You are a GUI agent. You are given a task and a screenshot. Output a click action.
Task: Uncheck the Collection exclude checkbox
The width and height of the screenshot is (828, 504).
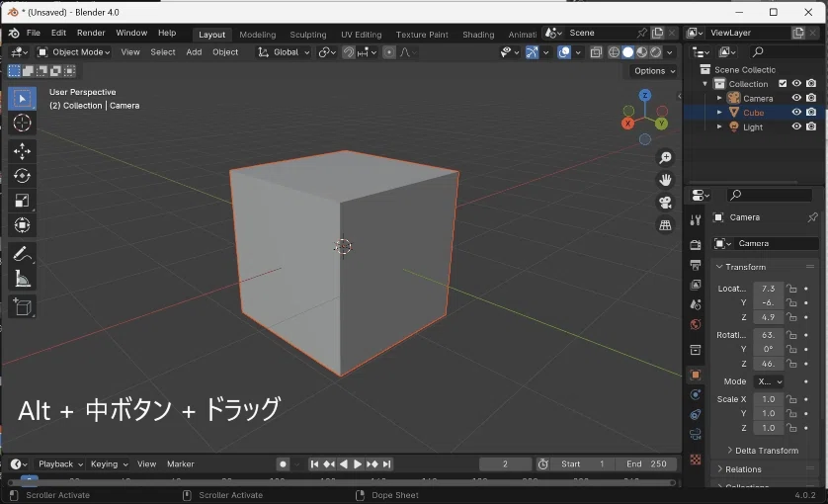click(x=782, y=84)
